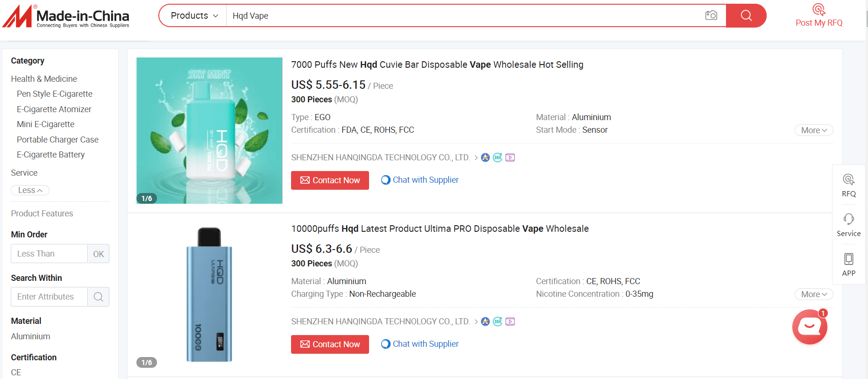Click the gold member badge on the Cuvie Bar listing

[485, 157]
